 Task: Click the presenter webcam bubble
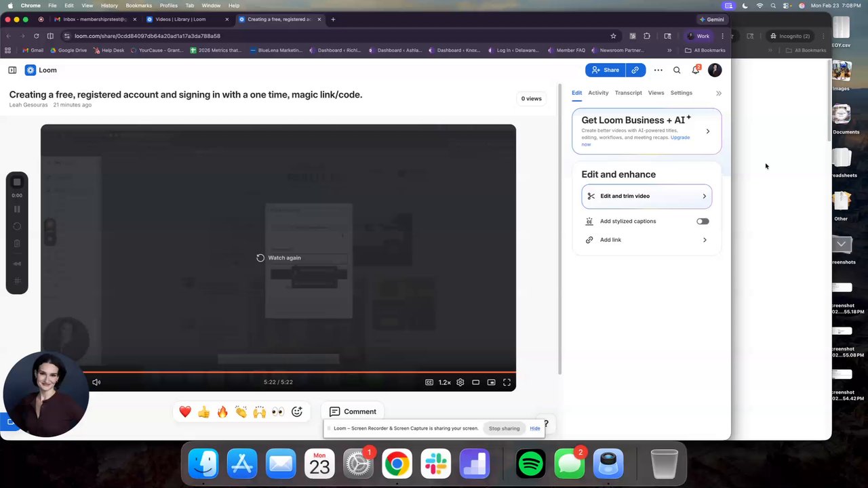click(45, 394)
